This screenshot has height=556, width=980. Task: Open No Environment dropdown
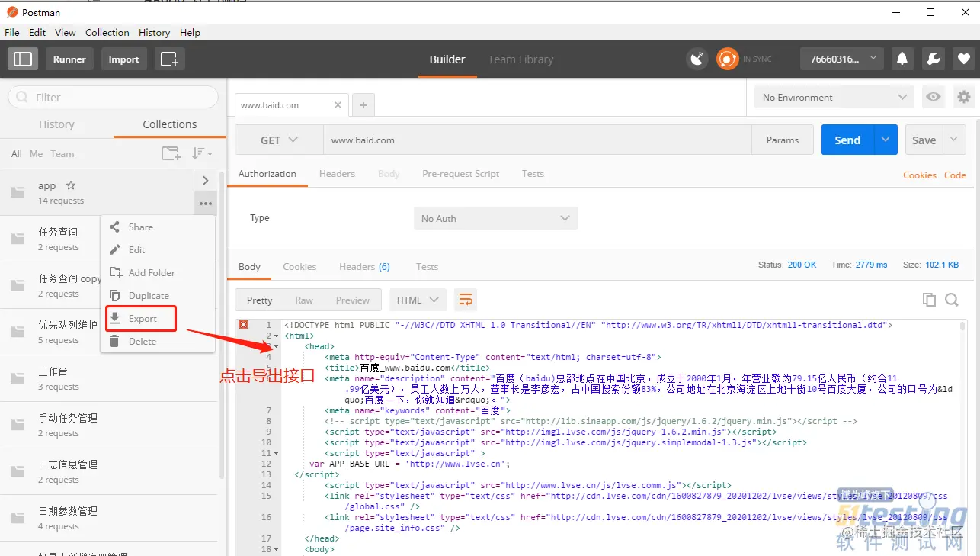click(x=834, y=97)
